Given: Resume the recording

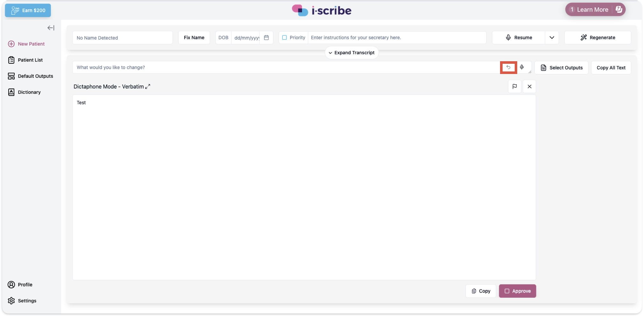Looking at the screenshot, I should 519,38.
